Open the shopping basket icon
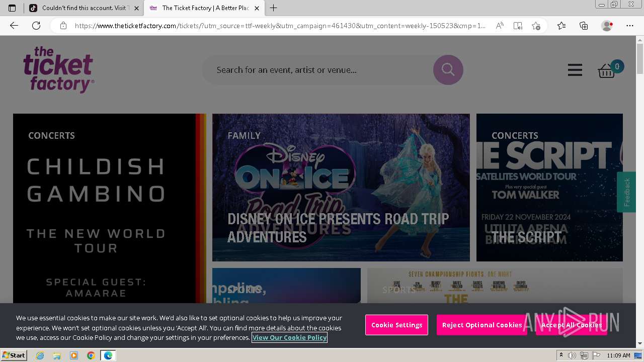The image size is (644, 362). click(x=606, y=71)
